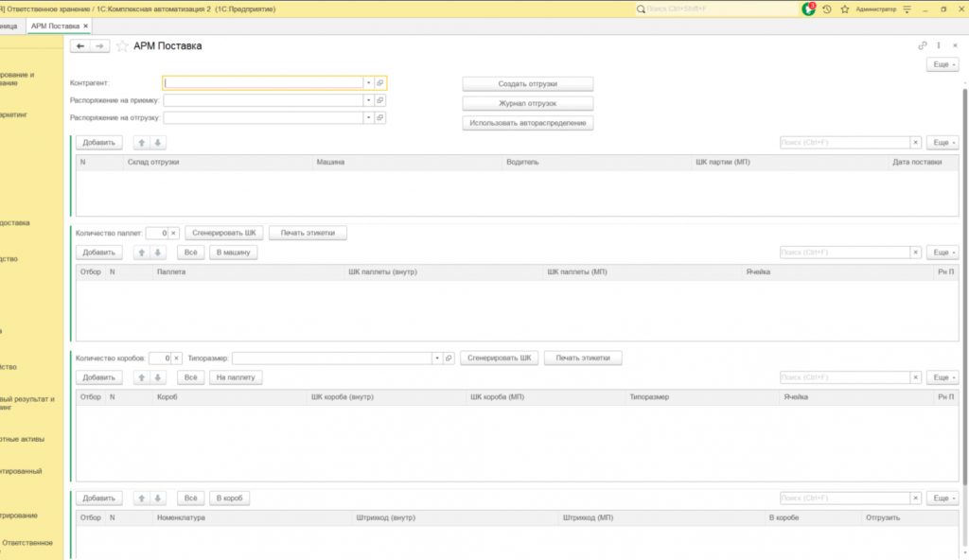Move shipment row up in first table

[x=142, y=143]
